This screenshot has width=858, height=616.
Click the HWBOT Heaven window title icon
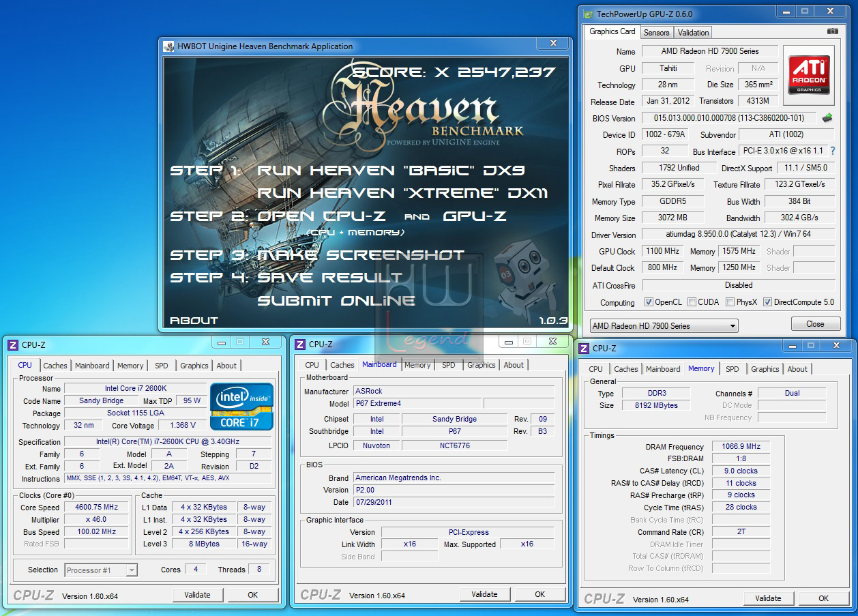pos(169,46)
